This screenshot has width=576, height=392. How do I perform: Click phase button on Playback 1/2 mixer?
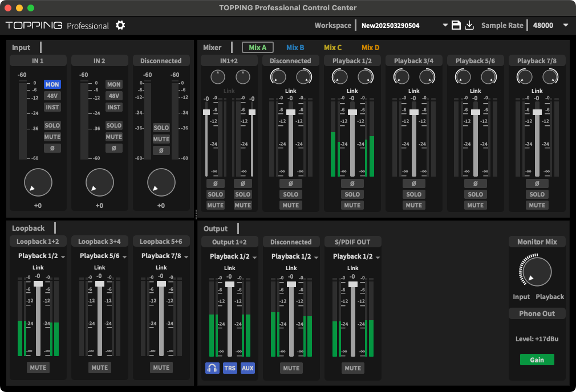tap(352, 183)
